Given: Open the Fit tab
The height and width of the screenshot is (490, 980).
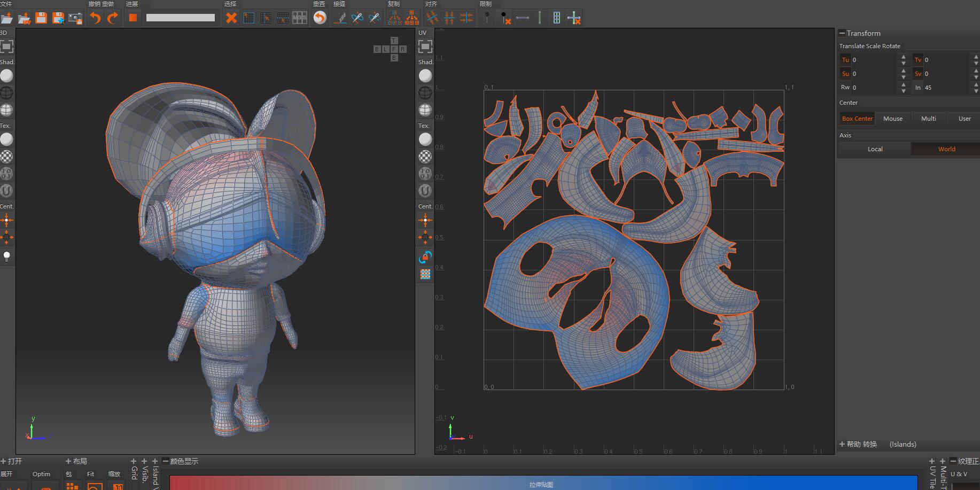Looking at the screenshot, I should coord(90,474).
